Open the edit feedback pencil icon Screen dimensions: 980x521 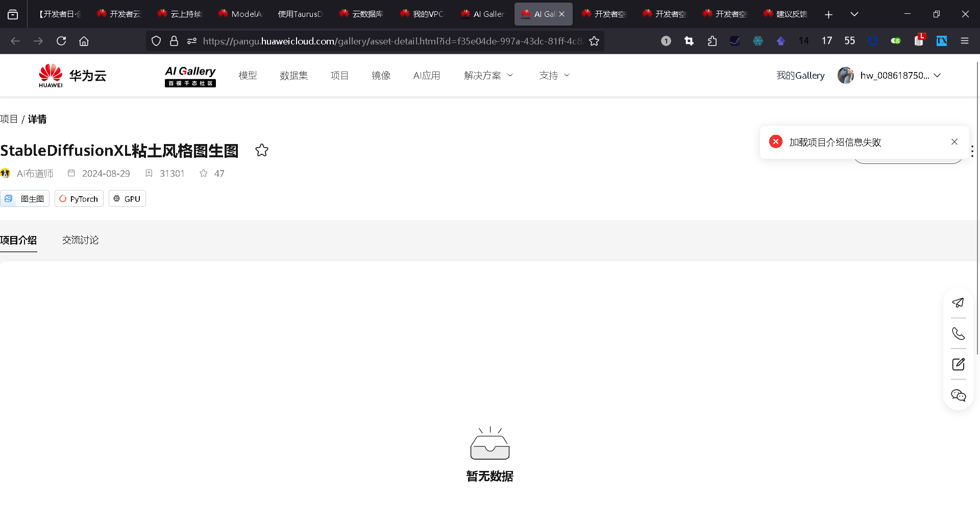tap(958, 364)
